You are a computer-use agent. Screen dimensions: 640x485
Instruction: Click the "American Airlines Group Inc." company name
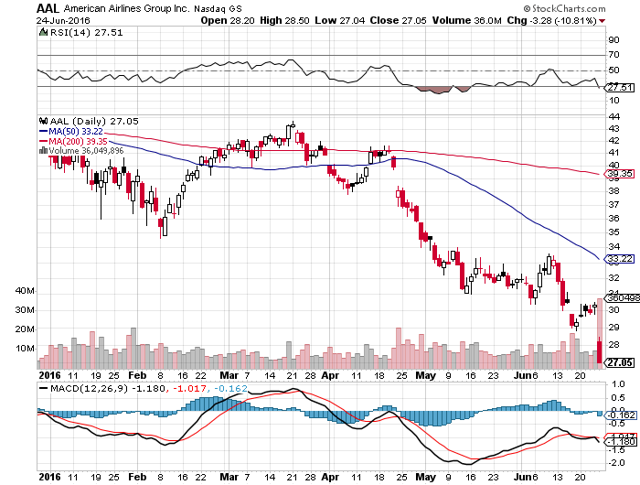(x=127, y=8)
